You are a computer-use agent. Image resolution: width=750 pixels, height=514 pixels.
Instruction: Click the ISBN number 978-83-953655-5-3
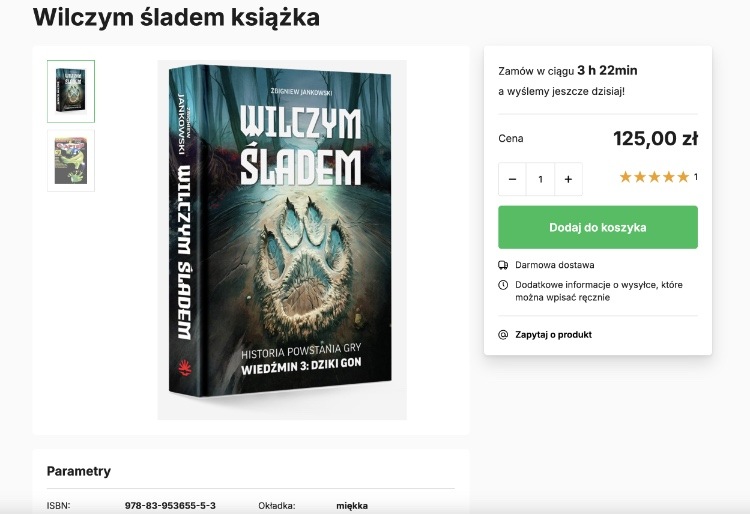tap(170, 505)
